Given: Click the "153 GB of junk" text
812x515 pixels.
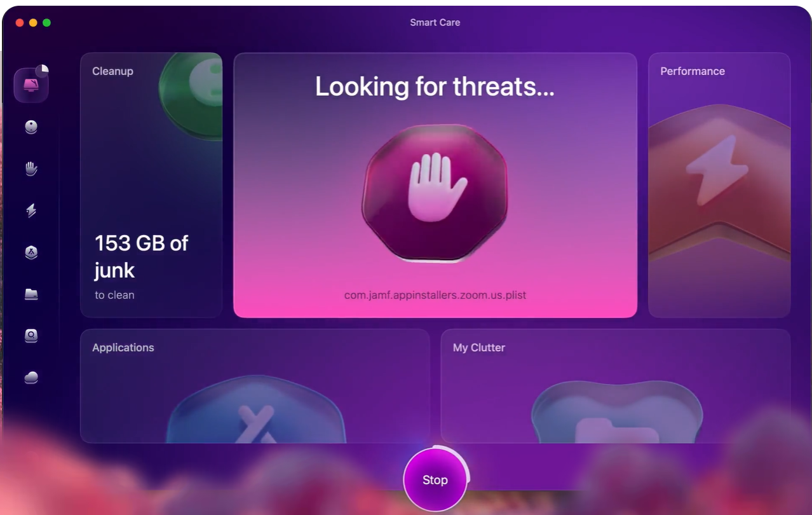Looking at the screenshot, I should pyautogui.click(x=141, y=256).
